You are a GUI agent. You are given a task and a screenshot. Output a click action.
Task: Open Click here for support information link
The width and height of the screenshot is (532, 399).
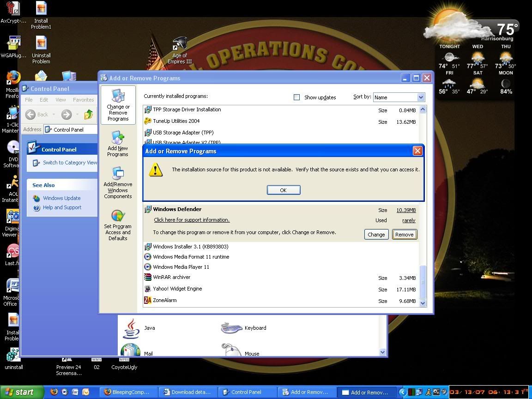pos(192,220)
